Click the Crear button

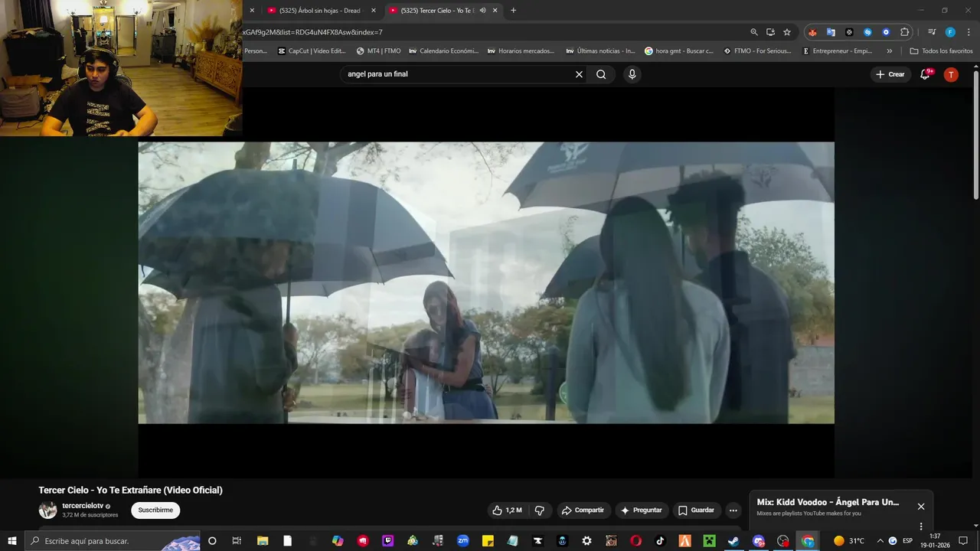pos(890,74)
